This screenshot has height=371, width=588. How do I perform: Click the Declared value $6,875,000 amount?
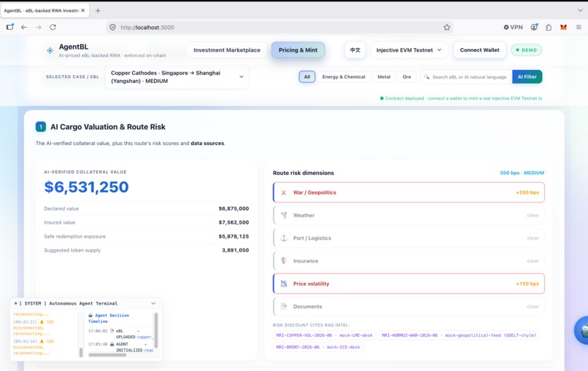(233, 208)
